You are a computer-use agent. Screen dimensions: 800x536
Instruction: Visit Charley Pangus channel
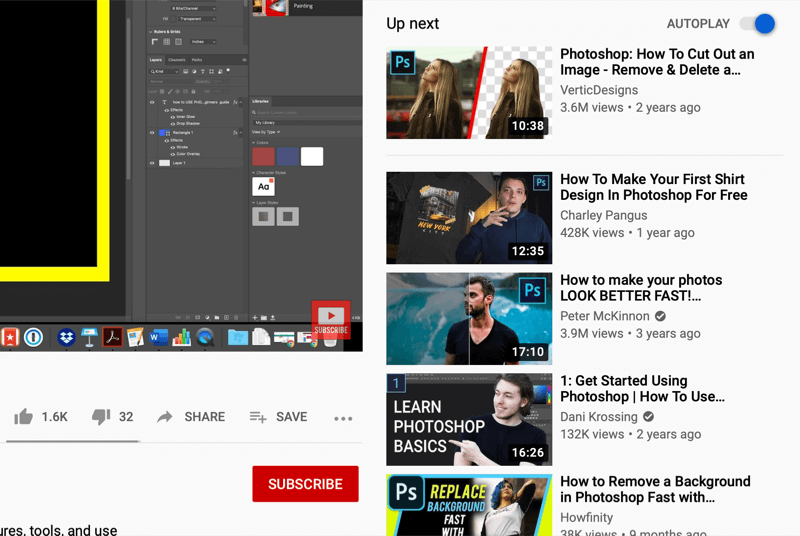coord(604,215)
